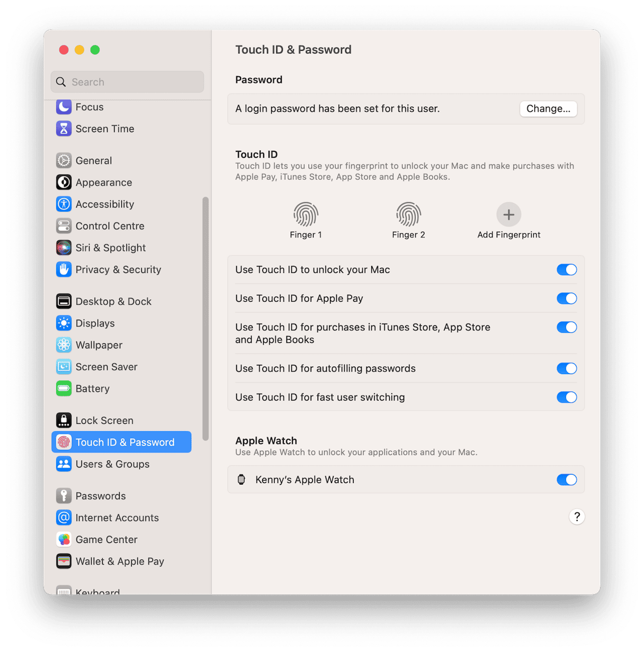Open Wallpaper flower icon
The width and height of the screenshot is (644, 652).
(x=64, y=345)
